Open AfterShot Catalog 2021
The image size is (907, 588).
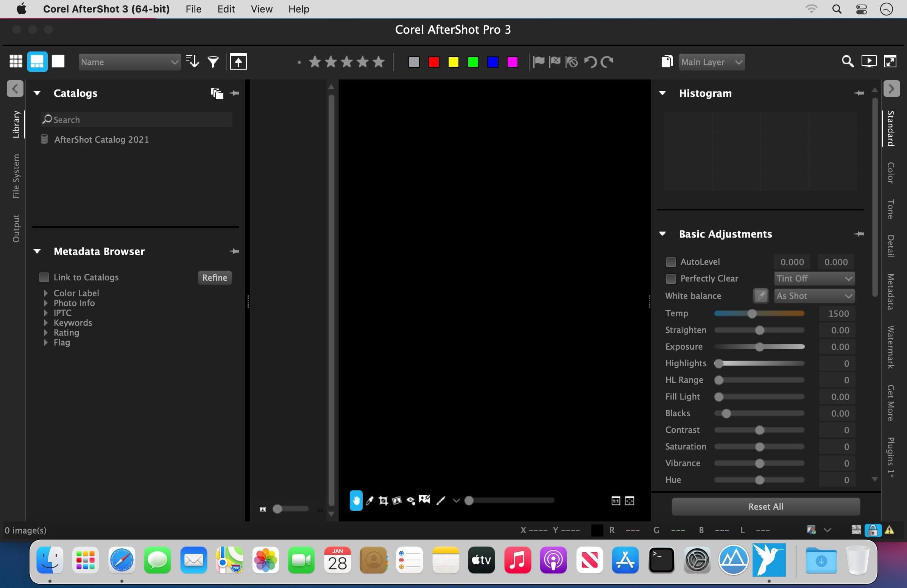point(101,139)
